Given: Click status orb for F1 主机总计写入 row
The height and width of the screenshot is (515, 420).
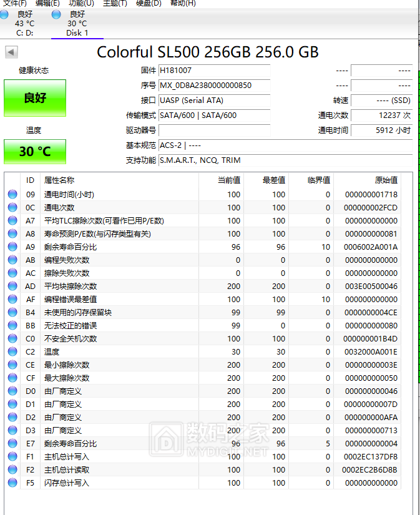Looking at the screenshot, I should 12,457.
